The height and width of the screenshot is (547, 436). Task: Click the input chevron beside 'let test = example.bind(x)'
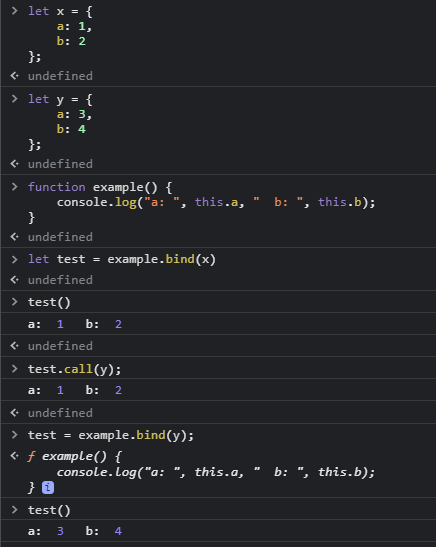click(14, 259)
